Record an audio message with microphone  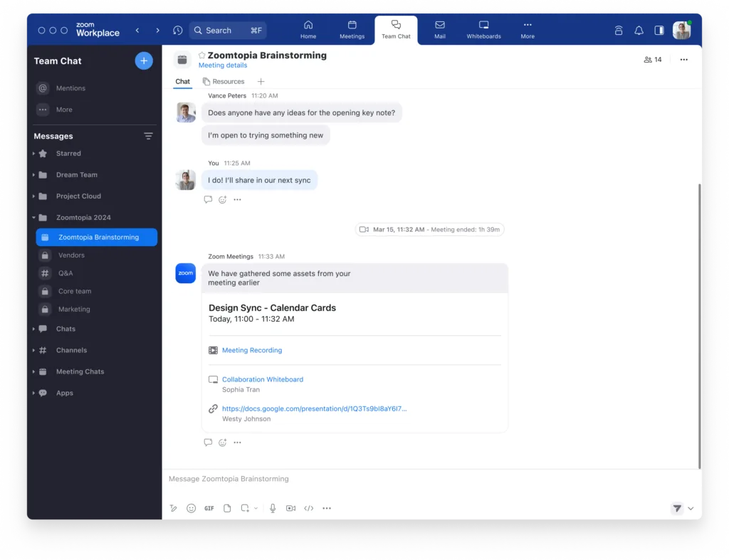coord(273,509)
